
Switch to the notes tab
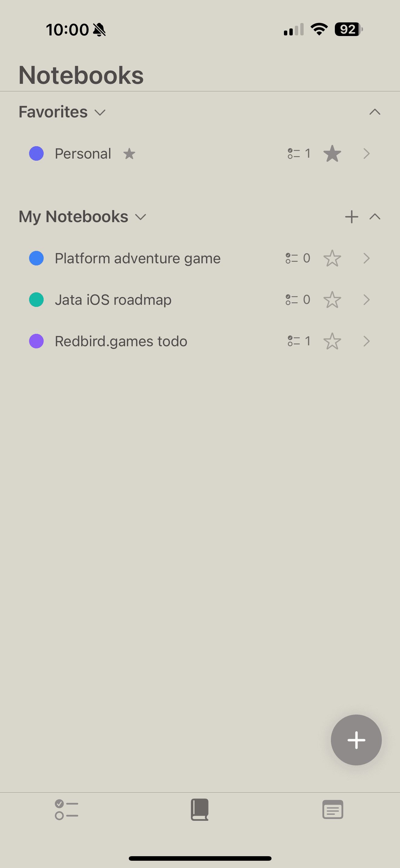[332, 809]
